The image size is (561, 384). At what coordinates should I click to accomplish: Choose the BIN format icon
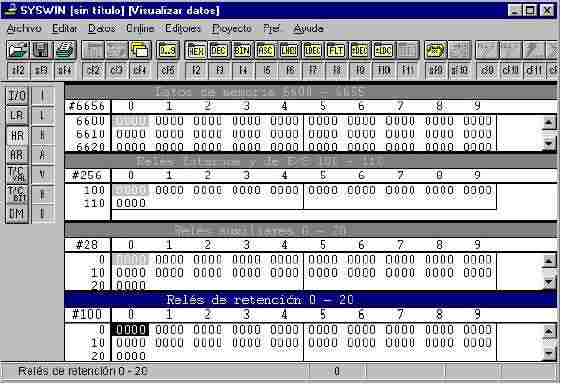point(242,50)
